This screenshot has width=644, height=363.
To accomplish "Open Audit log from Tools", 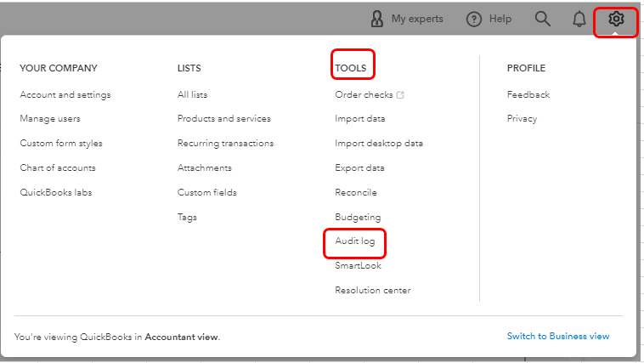I will click(354, 241).
